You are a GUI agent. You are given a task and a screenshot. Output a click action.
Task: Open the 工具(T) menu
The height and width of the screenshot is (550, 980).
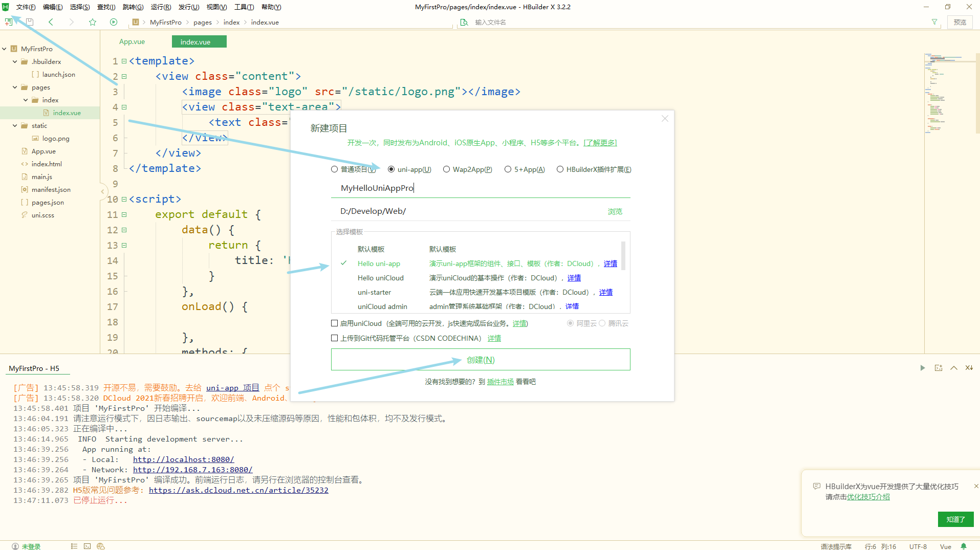tap(244, 7)
